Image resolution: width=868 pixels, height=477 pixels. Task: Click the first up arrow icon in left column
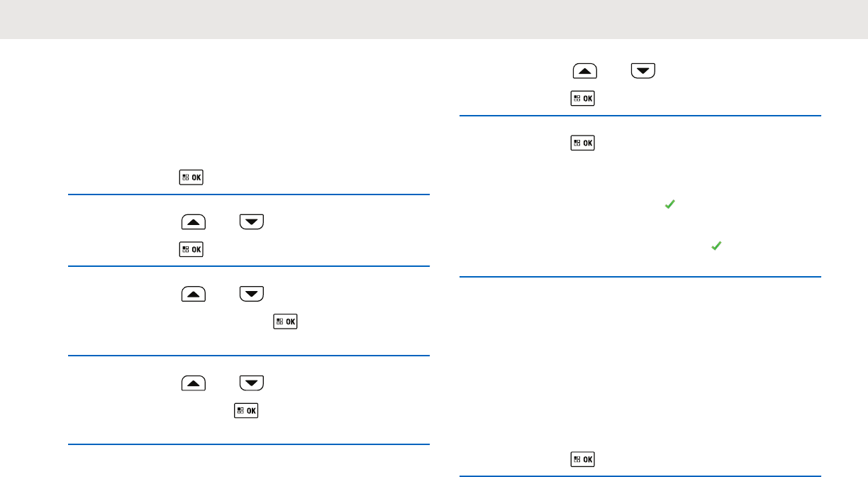(x=194, y=222)
